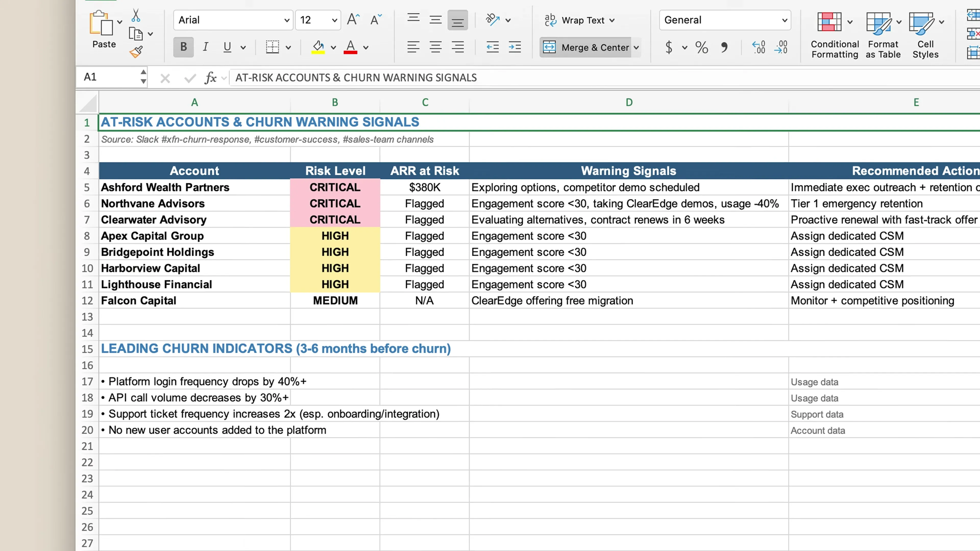Viewport: 980px width, 551px height.
Task: Expand the fill color options arrow
Action: coord(333,47)
